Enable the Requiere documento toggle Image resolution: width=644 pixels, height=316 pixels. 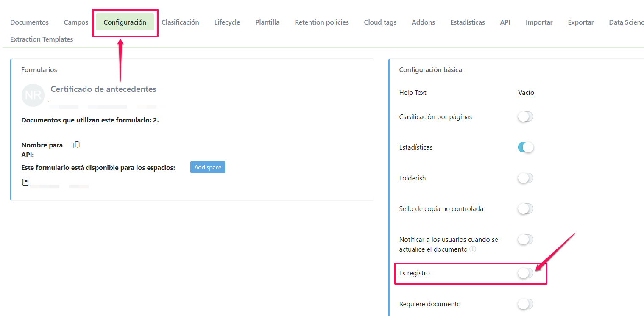pos(525,304)
